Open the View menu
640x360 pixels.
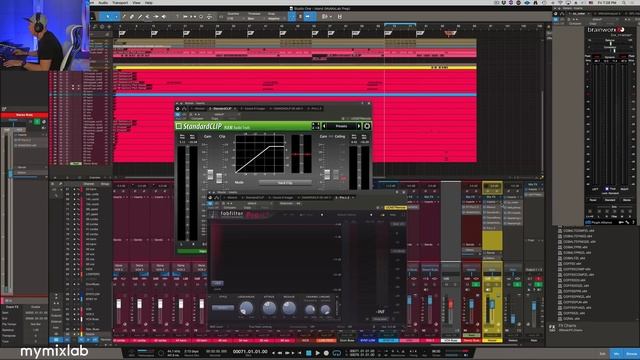click(136, 2)
